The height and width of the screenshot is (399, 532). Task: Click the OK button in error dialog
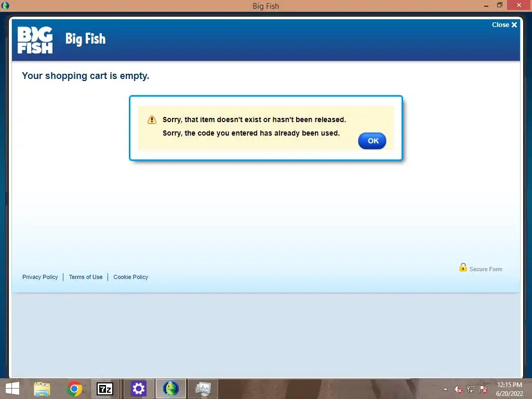372,141
